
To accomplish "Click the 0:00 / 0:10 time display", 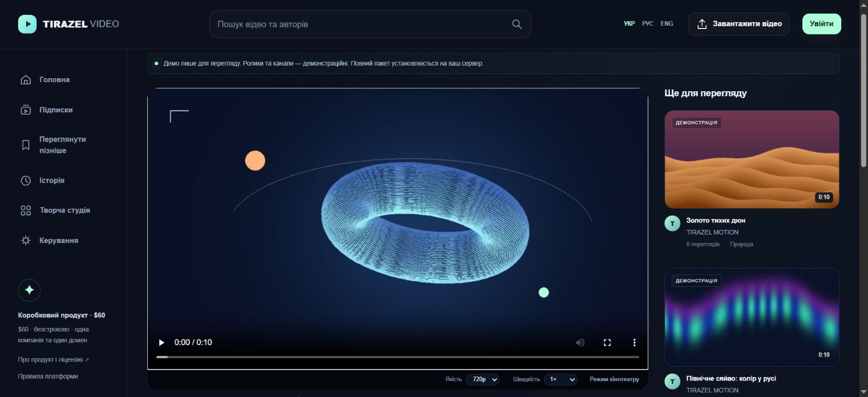I will pos(193,342).
